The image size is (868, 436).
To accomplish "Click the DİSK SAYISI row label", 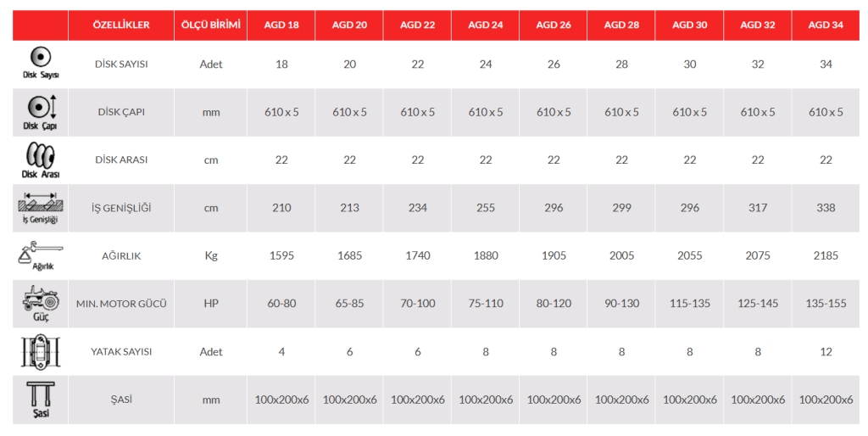I will [x=121, y=64].
